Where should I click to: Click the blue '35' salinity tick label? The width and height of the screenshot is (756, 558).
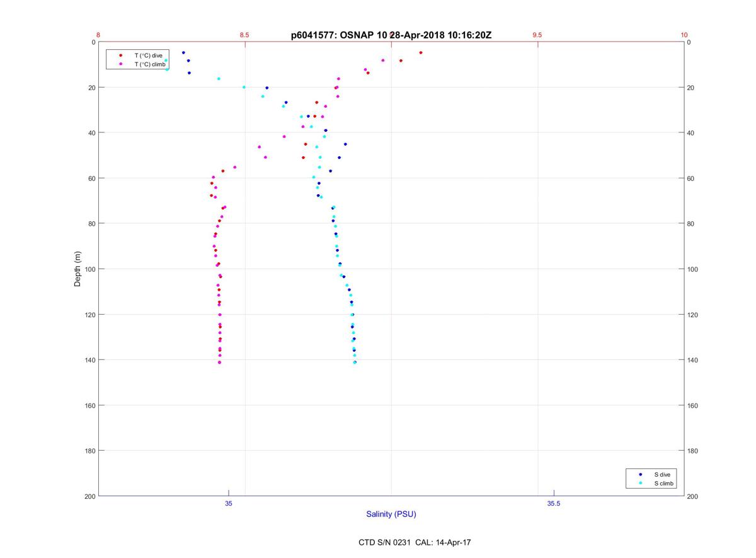229,503
